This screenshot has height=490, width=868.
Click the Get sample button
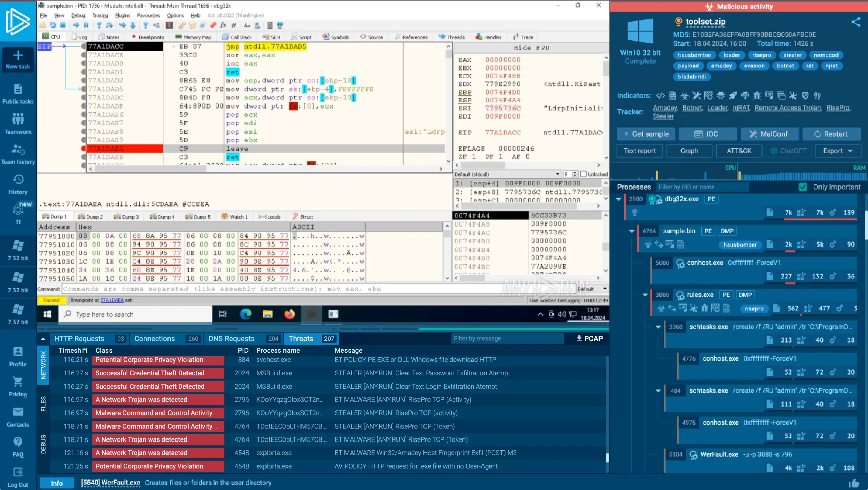click(x=646, y=134)
